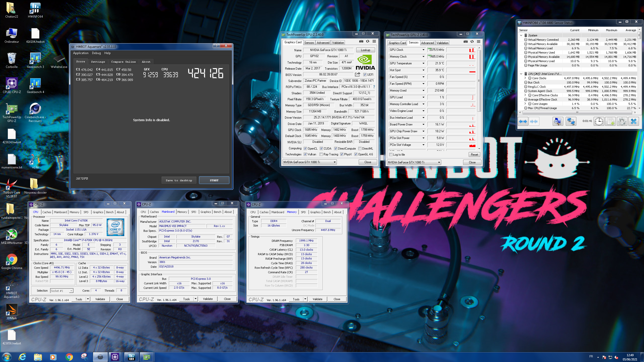Image resolution: width=644 pixels, height=362 pixels.
Task: Open the HWiNFO64 desktop shortcut
Action: click(x=35, y=10)
